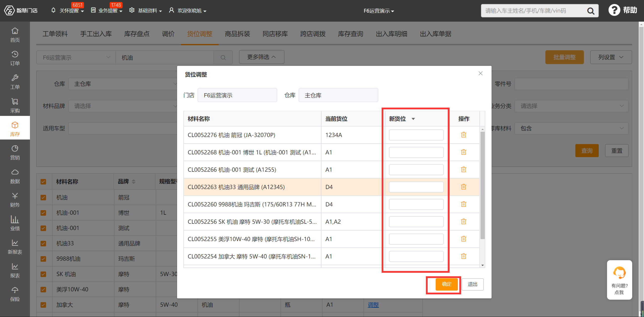
Task: Delete row CL0052276 机油 箭冠 with trash icon
Action: [464, 135]
